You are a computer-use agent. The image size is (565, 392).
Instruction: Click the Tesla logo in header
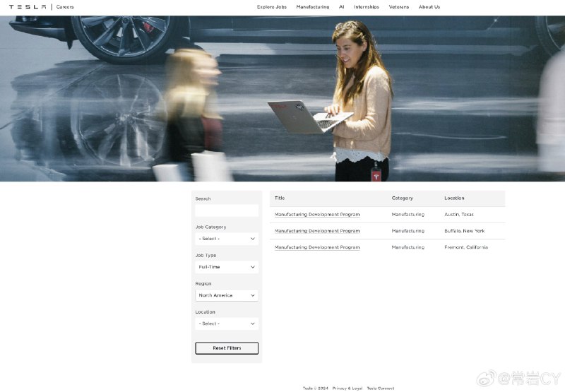[28, 7]
